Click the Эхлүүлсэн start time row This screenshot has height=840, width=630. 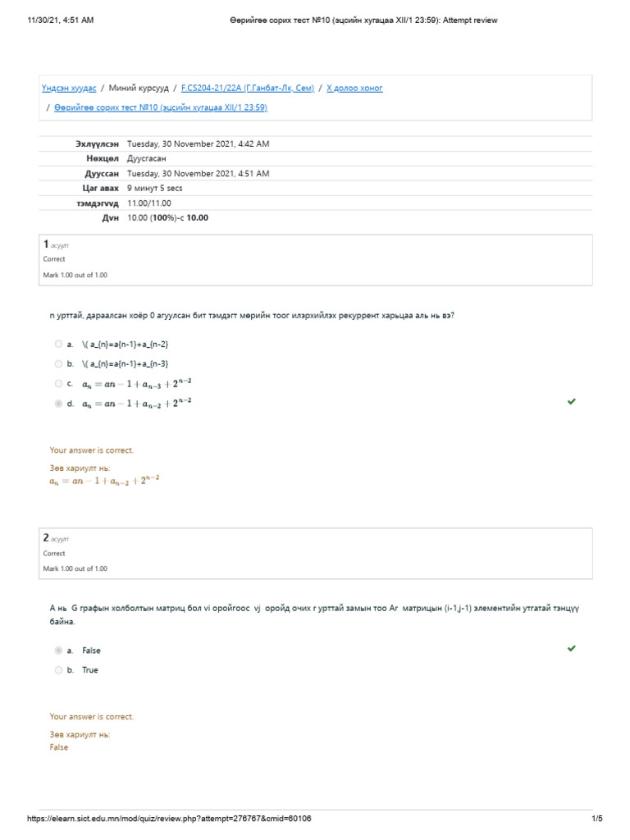pyautogui.click(x=198, y=144)
